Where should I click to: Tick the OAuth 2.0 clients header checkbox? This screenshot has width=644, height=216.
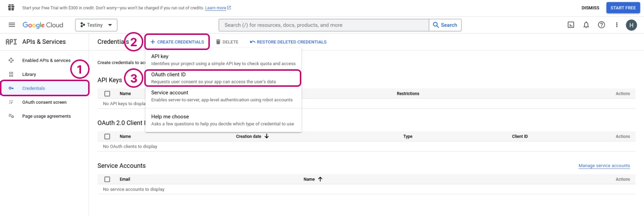[x=107, y=136]
